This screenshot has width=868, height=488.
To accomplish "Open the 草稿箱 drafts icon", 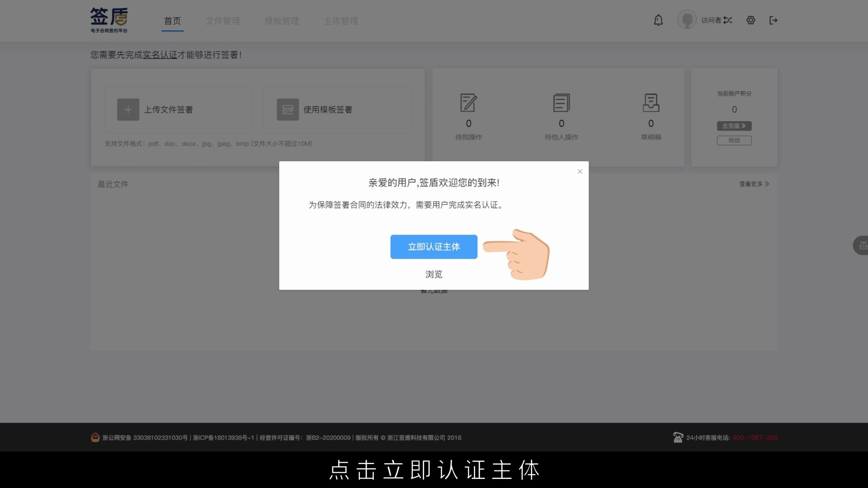I will coord(651,103).
